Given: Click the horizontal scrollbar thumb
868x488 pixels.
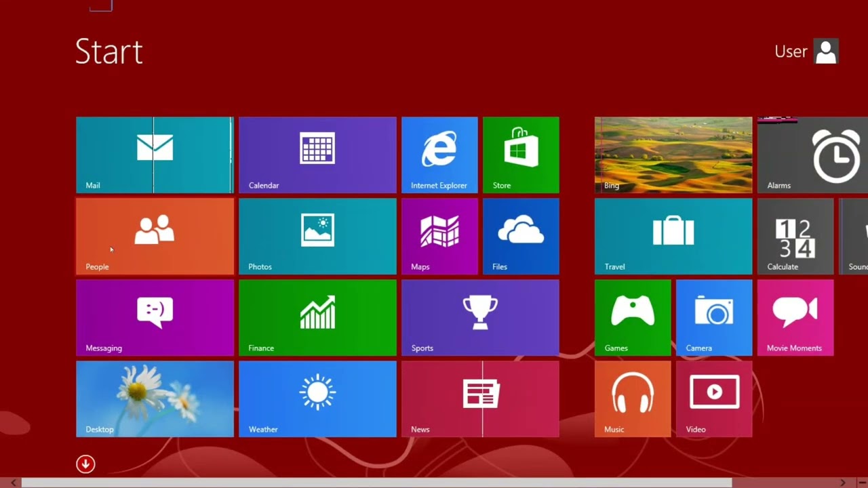Looking at the screenshot, I should 376,483.
